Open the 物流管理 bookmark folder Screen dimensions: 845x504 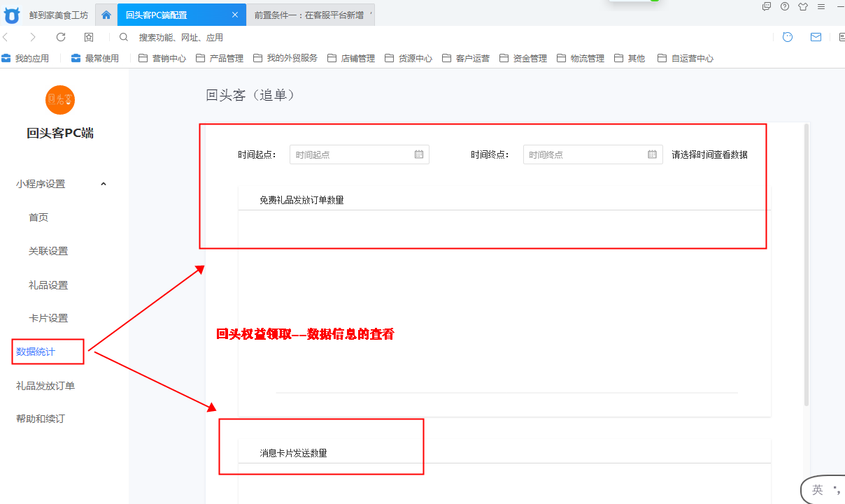tap(581, 59)
